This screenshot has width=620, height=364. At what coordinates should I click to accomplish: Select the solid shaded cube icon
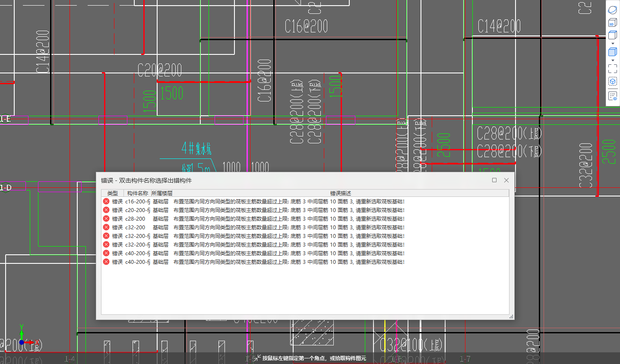pos(612,52)
